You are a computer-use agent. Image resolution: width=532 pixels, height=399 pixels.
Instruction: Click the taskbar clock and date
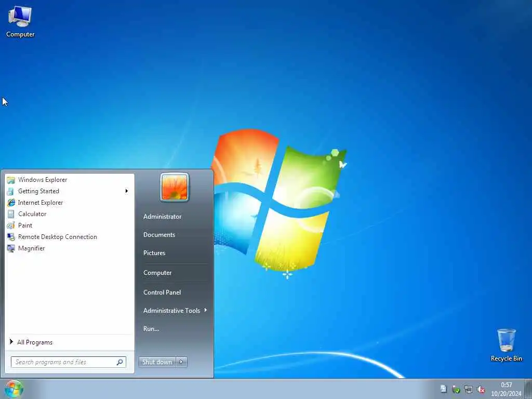pos(506,389)
